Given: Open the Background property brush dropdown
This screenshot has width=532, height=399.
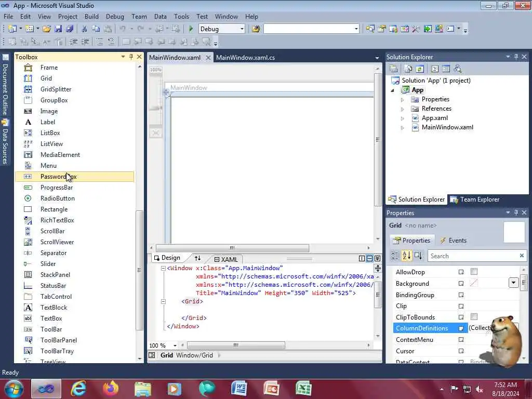Looking at the screenshot, I should point(513,283).
